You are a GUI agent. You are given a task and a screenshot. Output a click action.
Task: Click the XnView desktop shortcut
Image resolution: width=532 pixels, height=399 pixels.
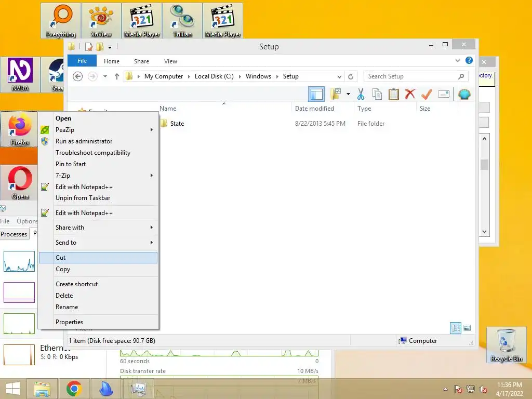(101, 21)
